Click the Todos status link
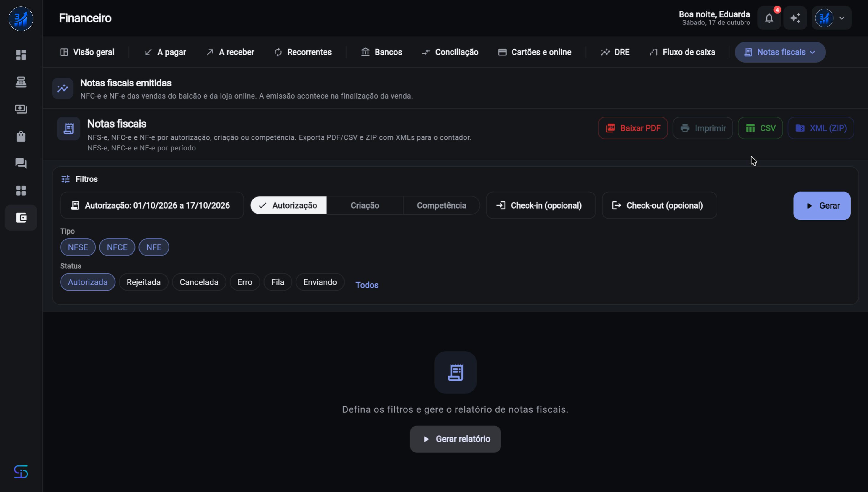 pos(367,285)
